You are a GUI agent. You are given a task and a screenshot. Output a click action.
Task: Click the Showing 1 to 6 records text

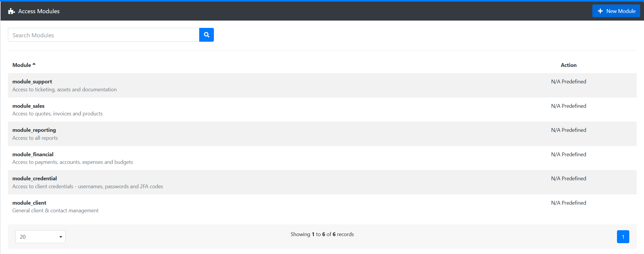322,234
